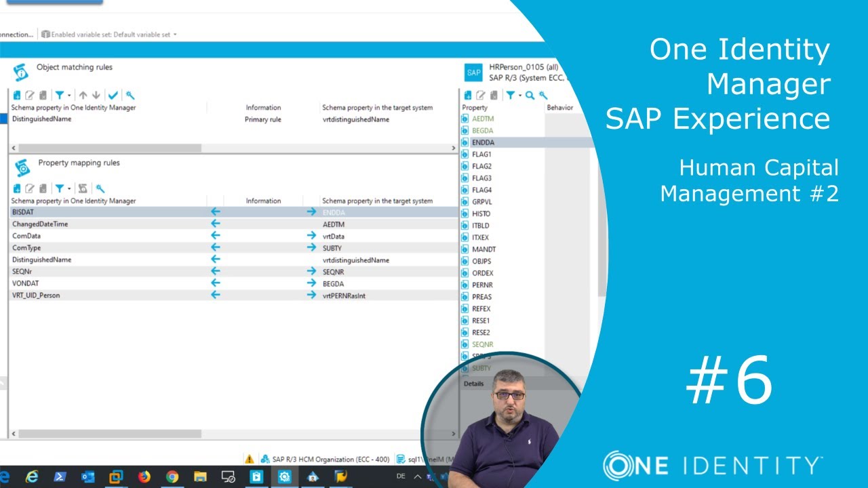Edit rule icon in Object matching rules toolbar
Viewport: 868px width, 488px height.
click(29, 96)
